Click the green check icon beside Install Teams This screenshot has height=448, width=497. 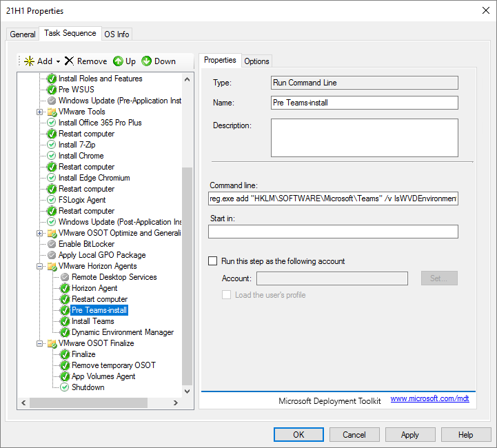(x=65, y=321)
